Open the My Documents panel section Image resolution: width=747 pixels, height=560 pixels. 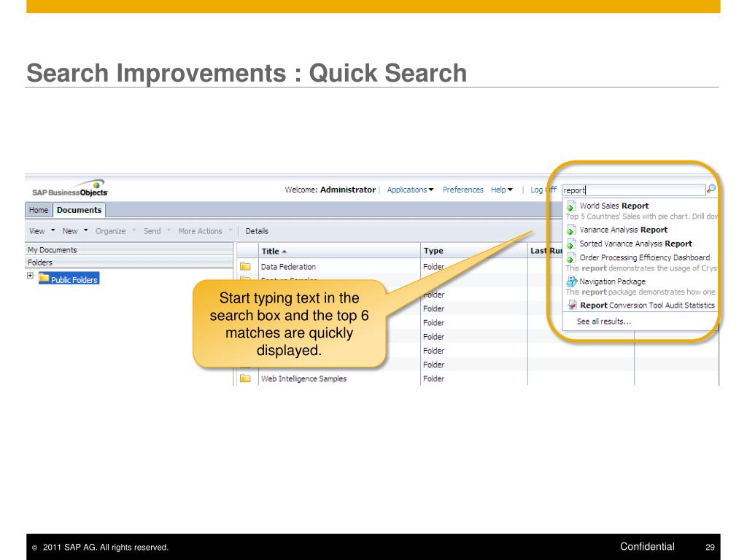128,249
